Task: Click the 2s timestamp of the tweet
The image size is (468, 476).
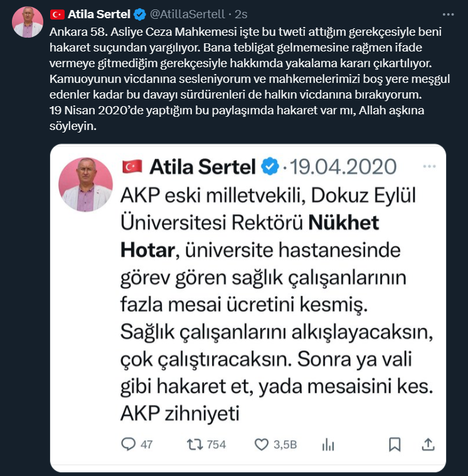Action: (x=241, y=14)
